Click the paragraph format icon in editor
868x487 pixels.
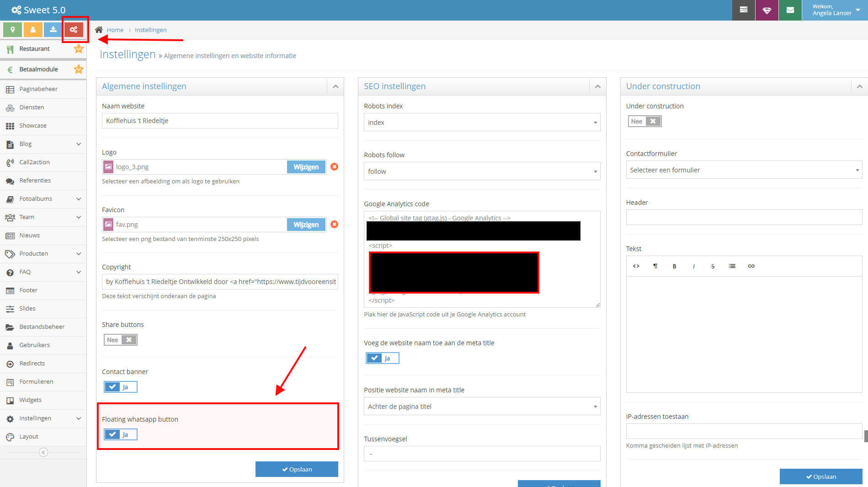pos(655,266)
